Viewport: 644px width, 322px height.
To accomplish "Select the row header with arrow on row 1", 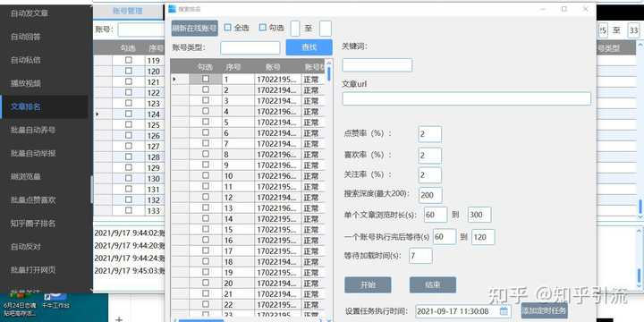I will [x=180, y=79].
